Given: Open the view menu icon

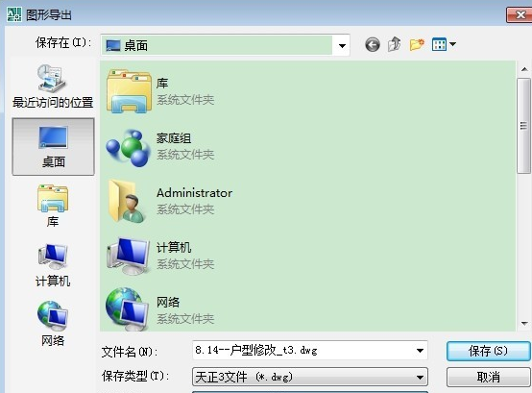Looking at the screenshot, I should (x=444, y=44).
